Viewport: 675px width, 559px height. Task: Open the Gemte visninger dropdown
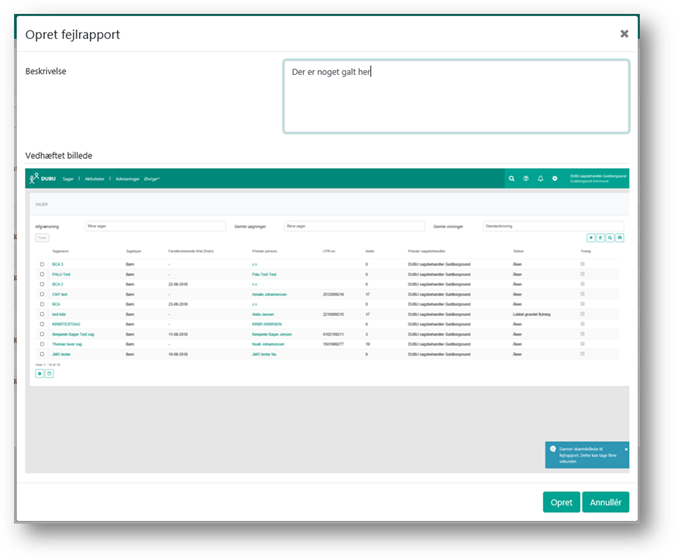552,226
